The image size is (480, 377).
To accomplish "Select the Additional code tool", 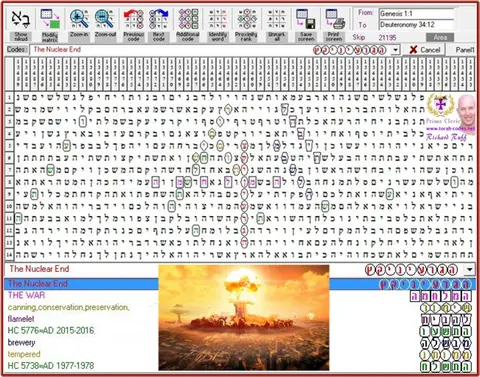I will (188, 19).
